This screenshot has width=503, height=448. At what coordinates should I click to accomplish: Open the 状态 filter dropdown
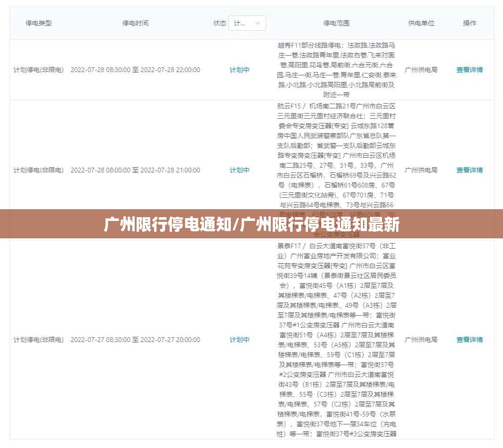click(x=247, y=23)
